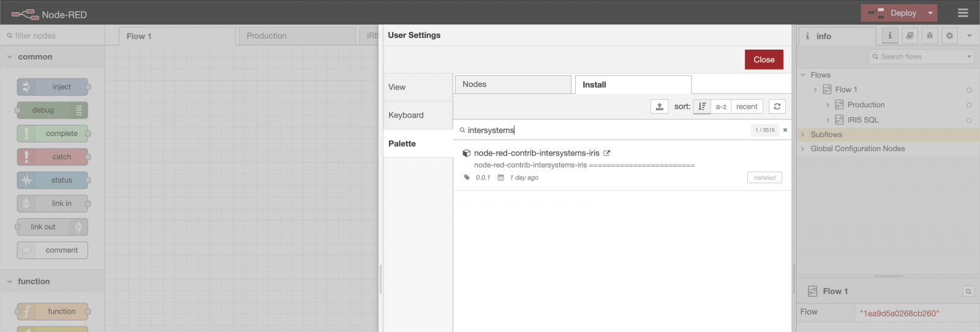
Task: Select the Install tab
Action: [x=633, y=85]
